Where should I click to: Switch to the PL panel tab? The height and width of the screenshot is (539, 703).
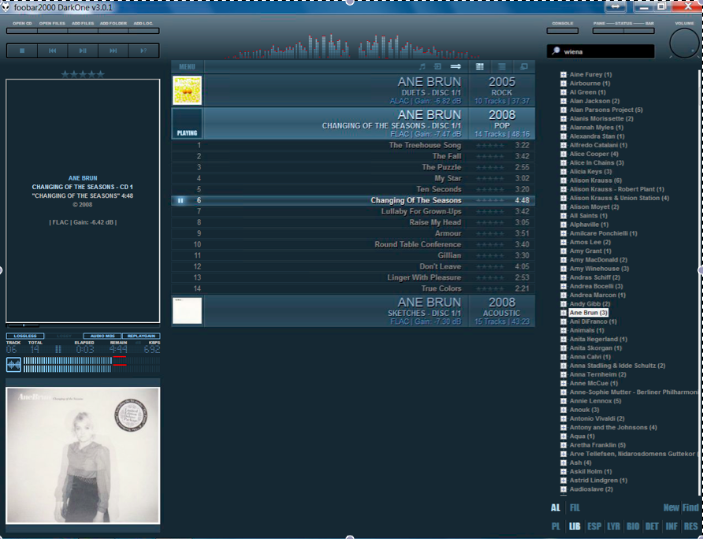point(556,526)
